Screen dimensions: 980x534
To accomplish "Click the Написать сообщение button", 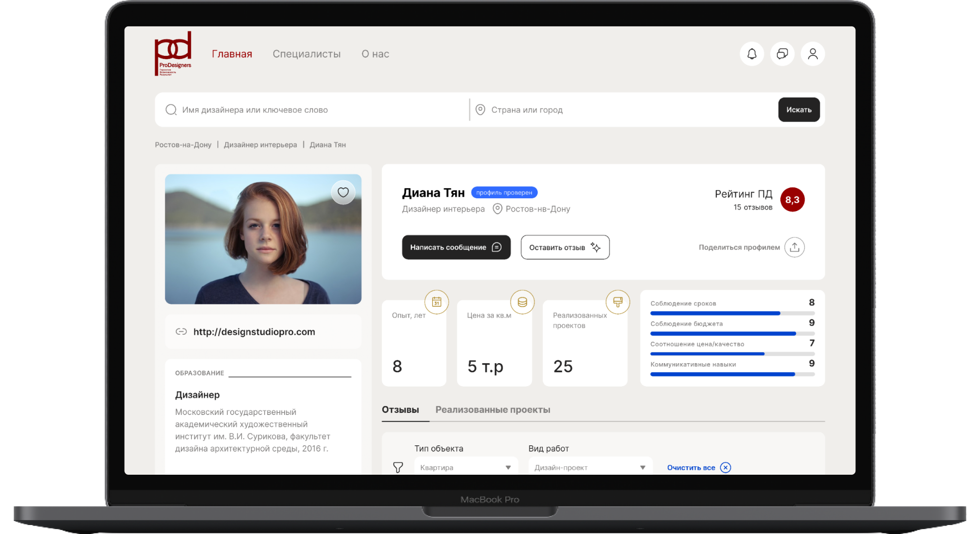I will tap(456, 247).
